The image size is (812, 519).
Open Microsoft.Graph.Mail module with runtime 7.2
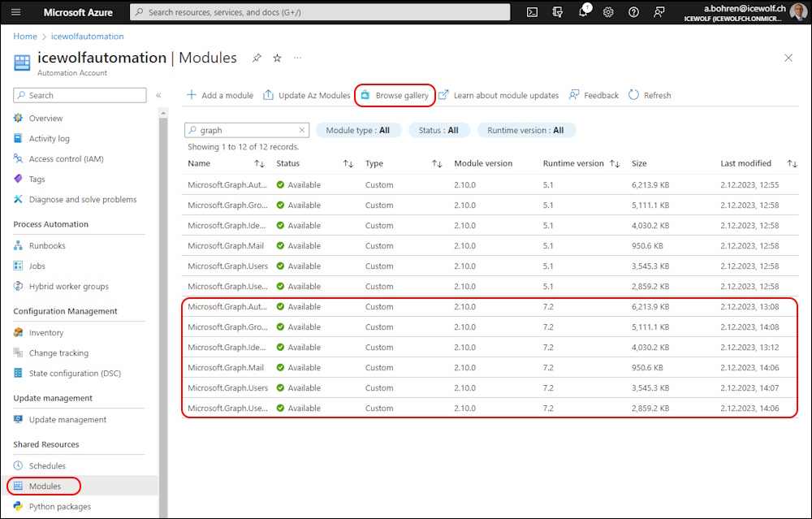226,368
